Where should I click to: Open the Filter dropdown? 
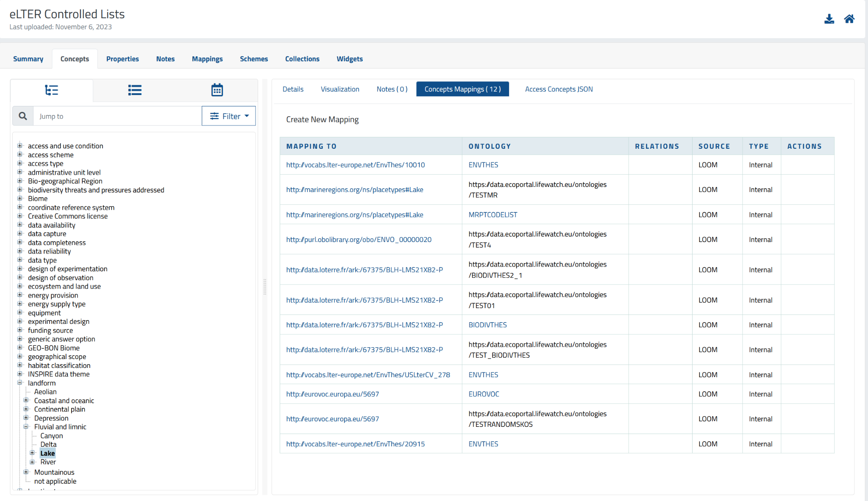point(231,116)
